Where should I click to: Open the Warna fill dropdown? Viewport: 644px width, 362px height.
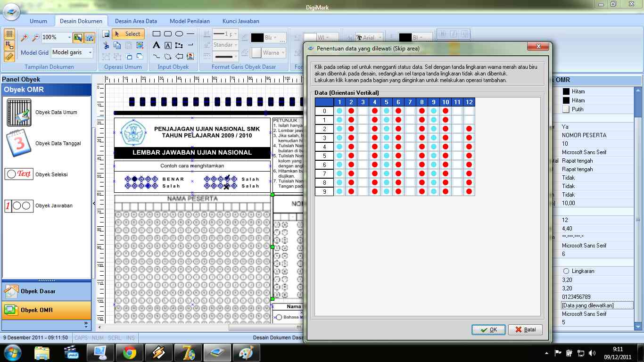[x=282, y=53]
